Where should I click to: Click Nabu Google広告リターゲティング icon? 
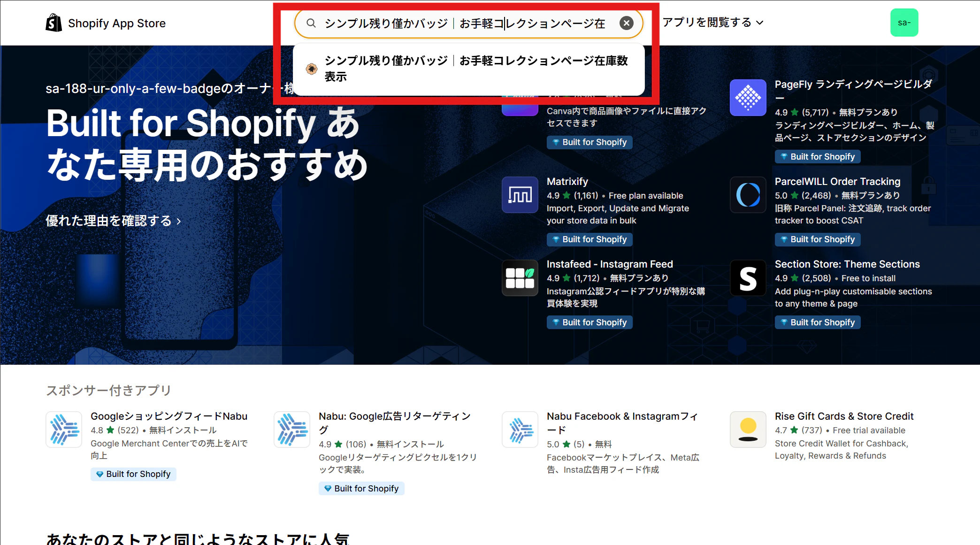[292, 430]
